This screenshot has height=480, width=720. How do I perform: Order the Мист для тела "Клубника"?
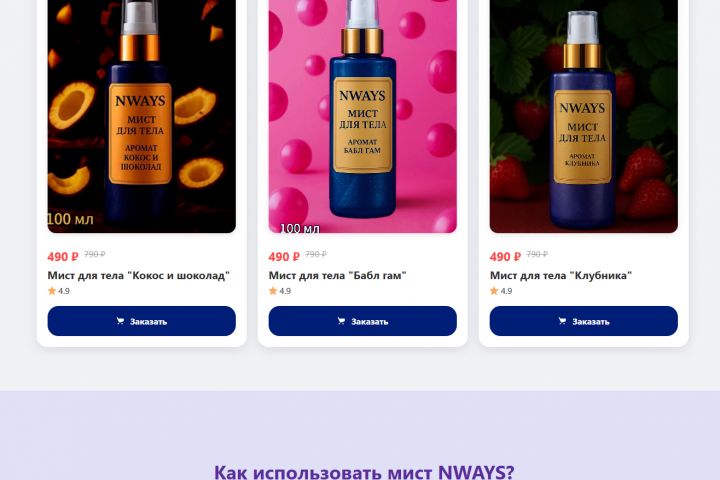(x=584, y=321)
